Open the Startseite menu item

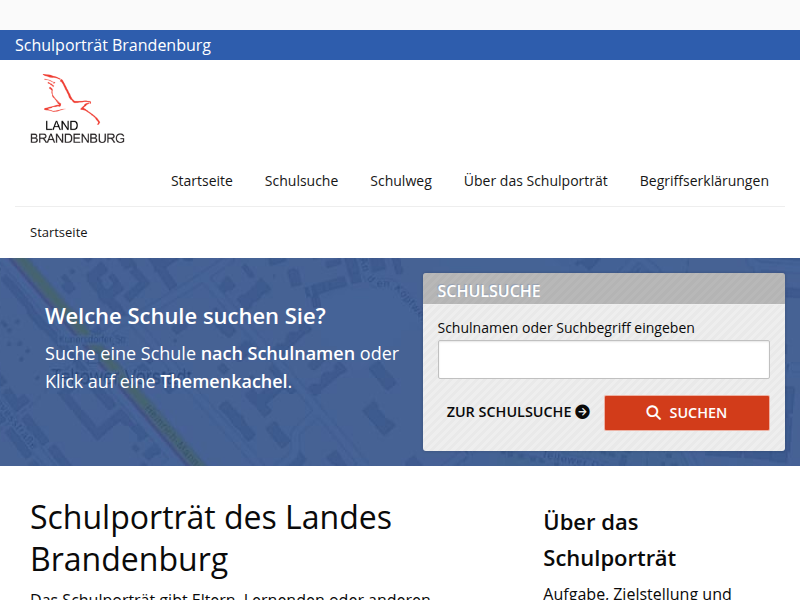coord(202,181)
